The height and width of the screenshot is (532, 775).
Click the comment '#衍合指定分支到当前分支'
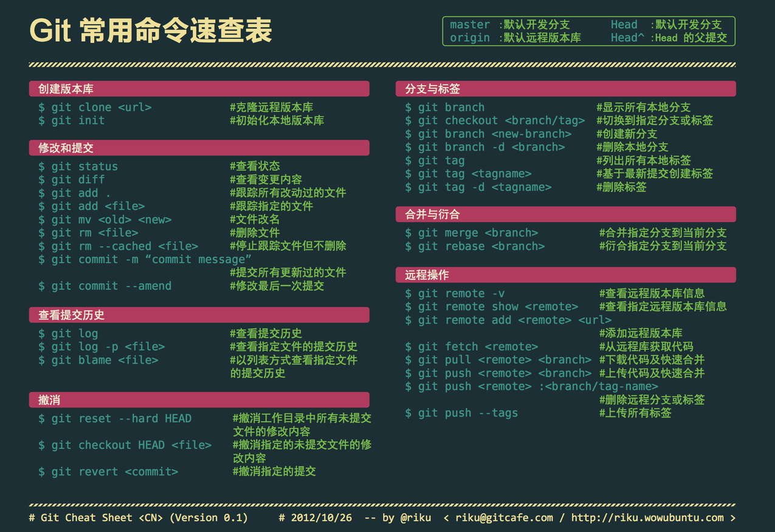tap(663, 247)
